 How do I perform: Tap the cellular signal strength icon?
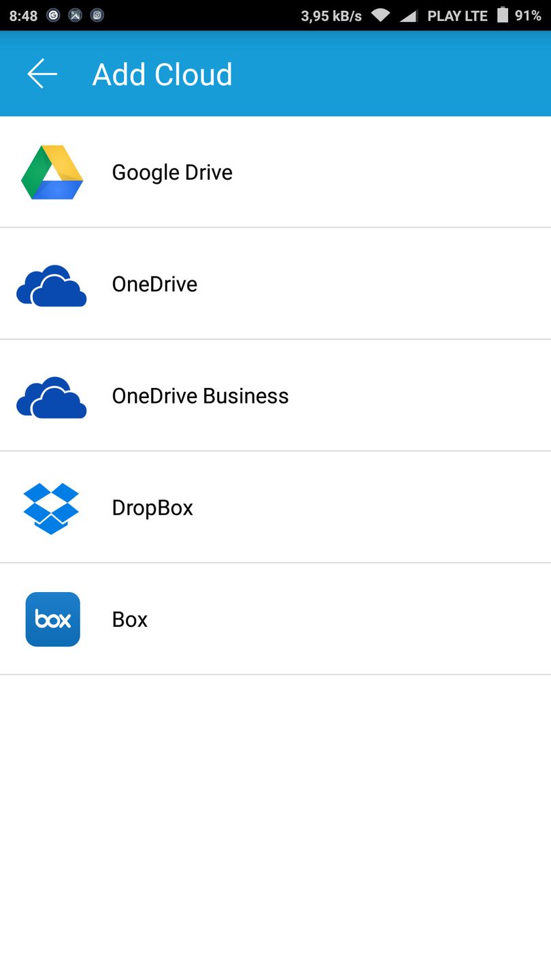coord(408,15)
